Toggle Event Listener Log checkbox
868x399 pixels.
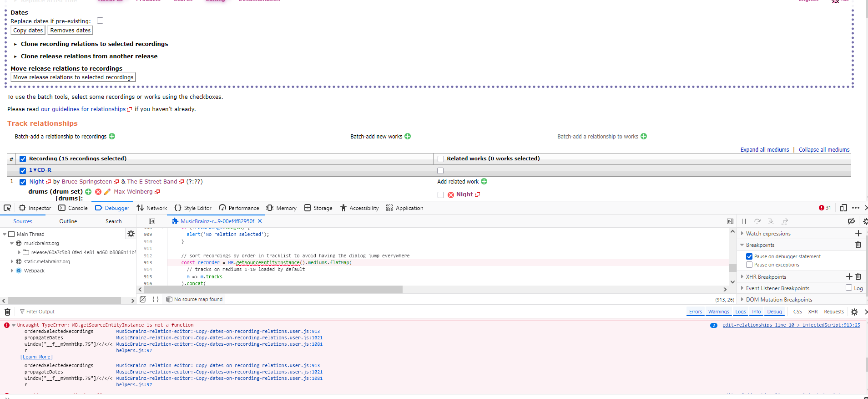coord(849,287)
